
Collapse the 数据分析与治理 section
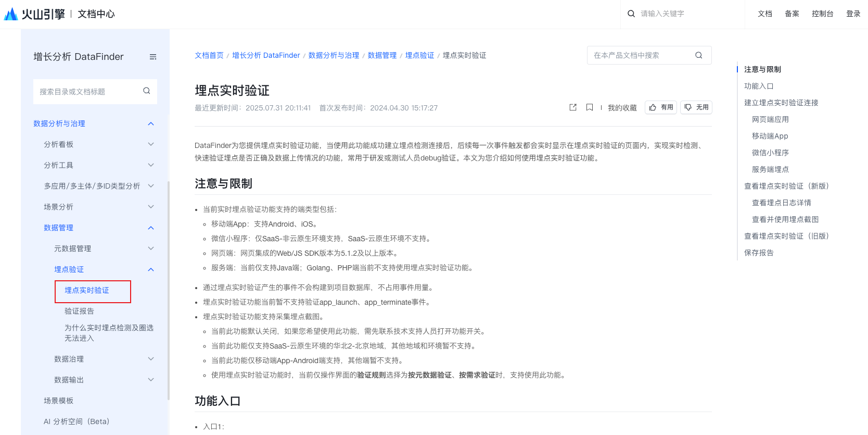point(151,123)
